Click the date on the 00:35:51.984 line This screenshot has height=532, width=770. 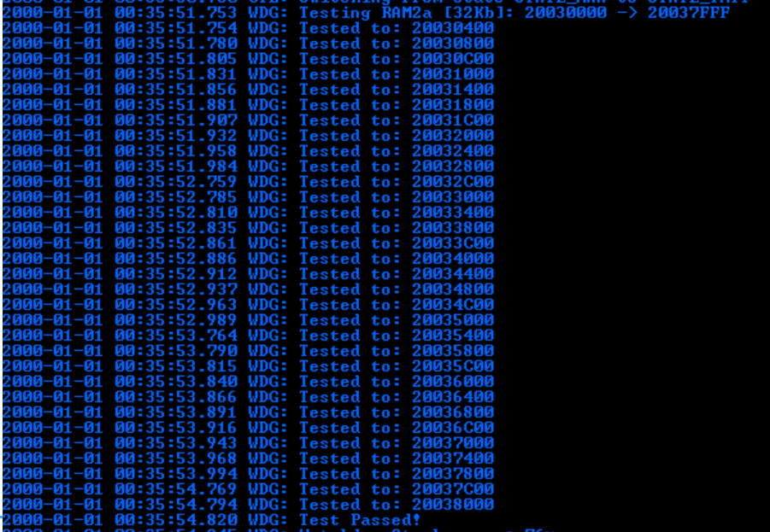[x=52, y=167]
